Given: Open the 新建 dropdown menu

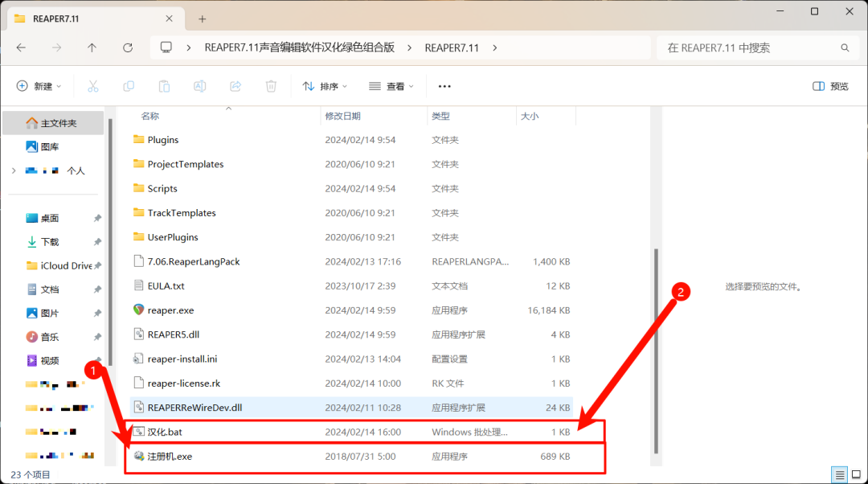Looking at the screenshot, I should [39, 86].
